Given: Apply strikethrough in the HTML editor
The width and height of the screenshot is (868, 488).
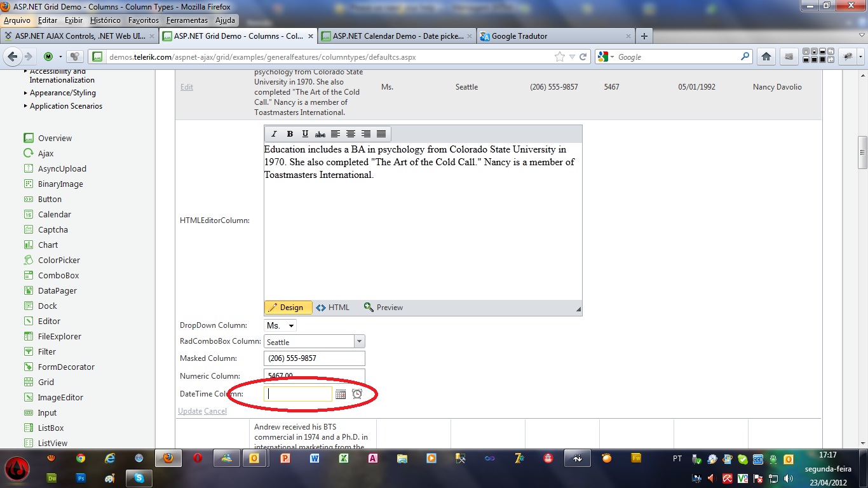Looking at the screenshot, I should (x=320, y=133).
